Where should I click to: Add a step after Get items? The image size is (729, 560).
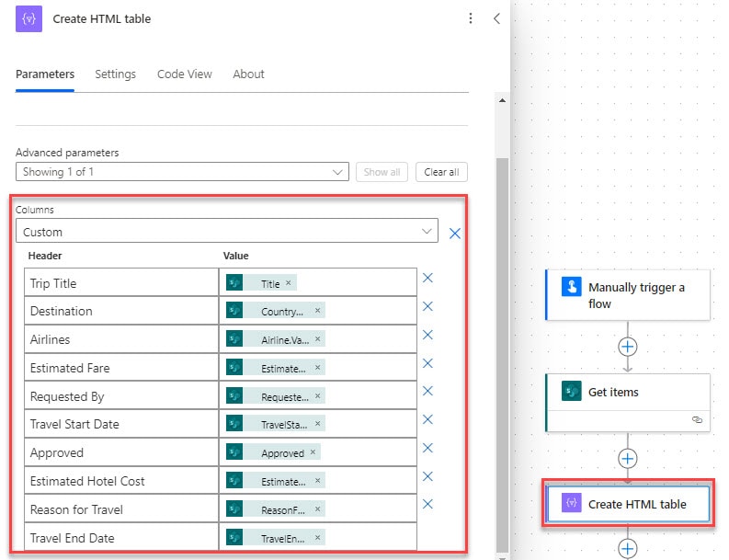(628, 459)
